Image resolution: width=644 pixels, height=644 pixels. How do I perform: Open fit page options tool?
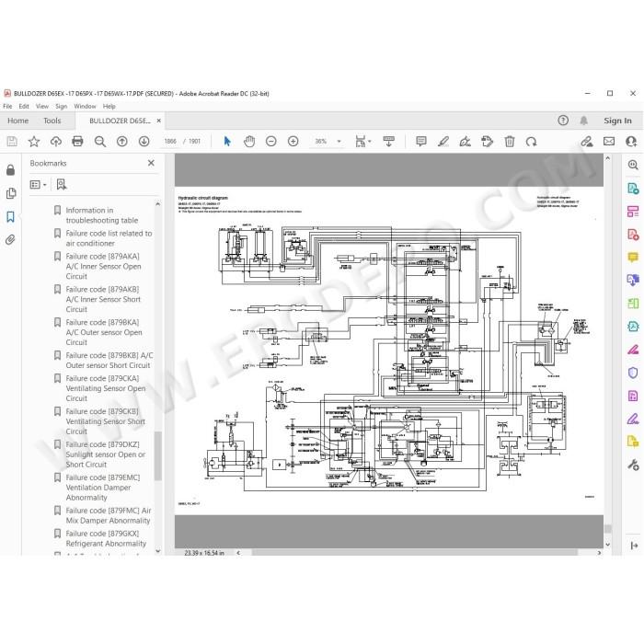[362, 142]
